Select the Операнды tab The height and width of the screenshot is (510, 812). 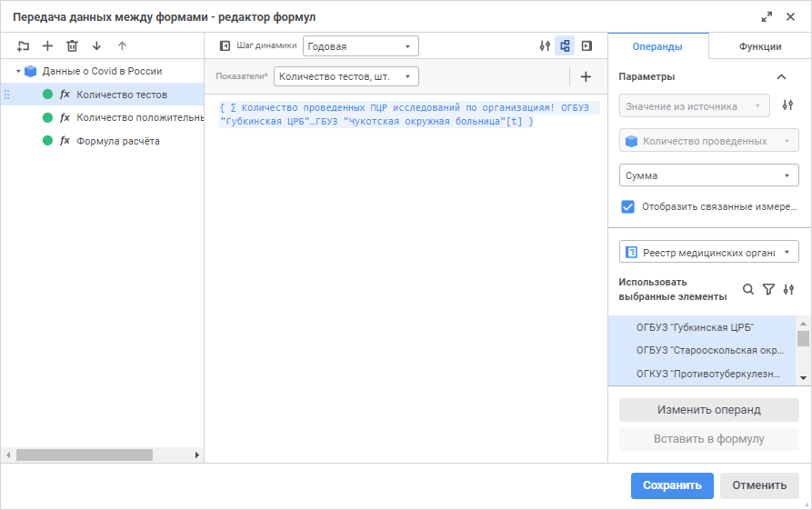coord(658,46)
